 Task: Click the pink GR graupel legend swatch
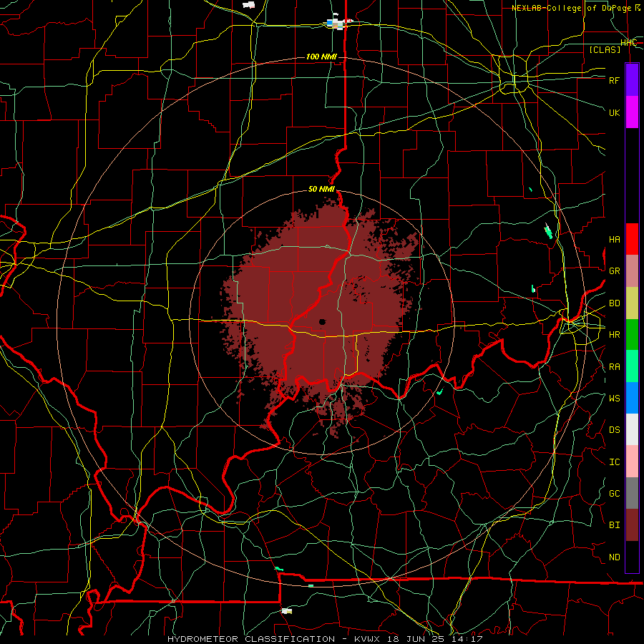click(632, 270)
